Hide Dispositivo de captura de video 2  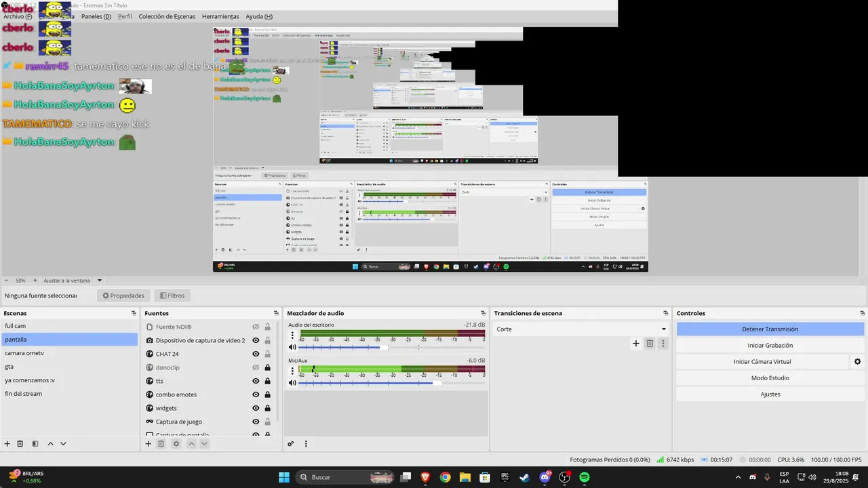pos(256,340)
